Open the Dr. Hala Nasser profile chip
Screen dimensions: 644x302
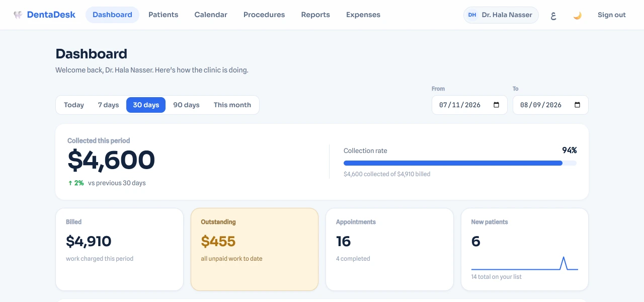pyautogui.click(x=501, y=15)
